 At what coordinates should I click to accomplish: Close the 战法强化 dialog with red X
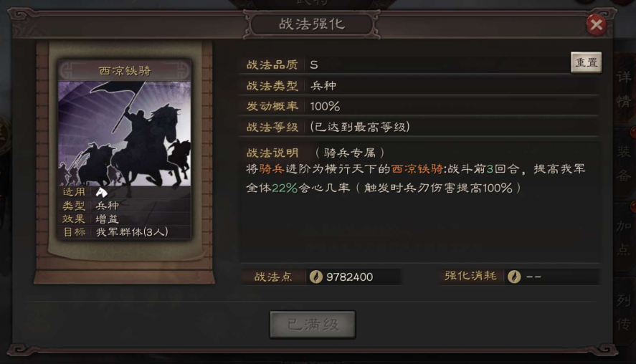[596, 25]
